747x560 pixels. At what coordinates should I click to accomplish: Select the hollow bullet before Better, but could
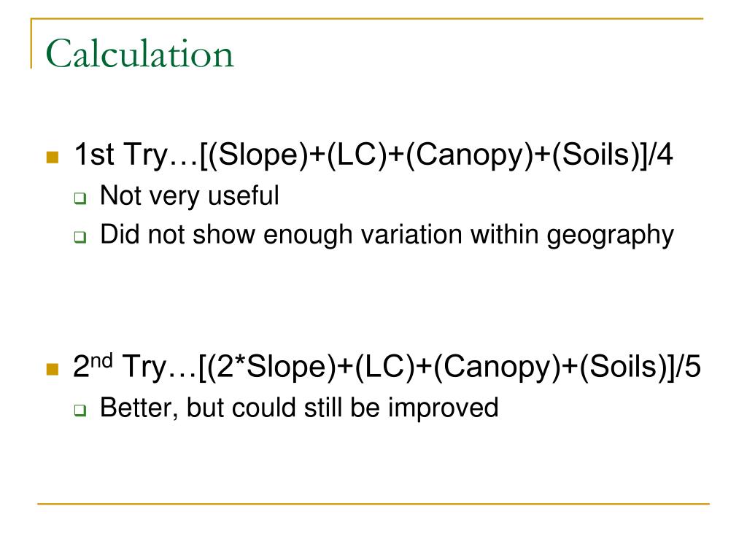point(80,410)
